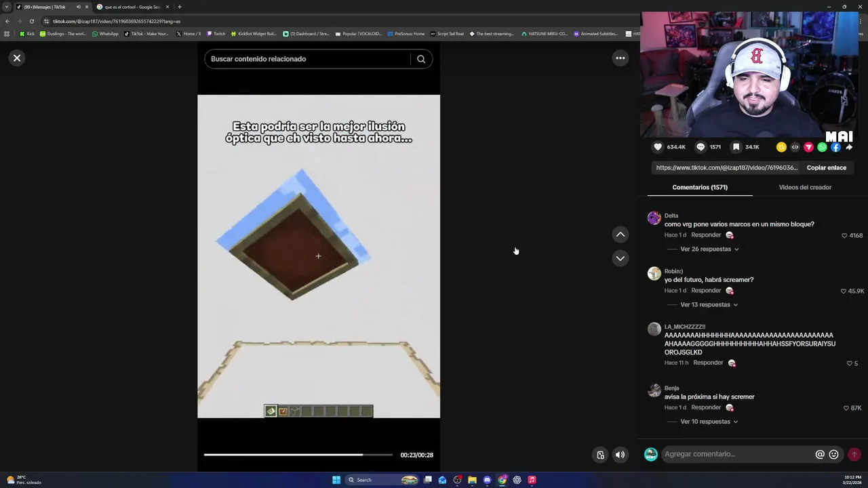Image resolution: width=868 pixels, height=488 pixels.
Task: Like Benja's comment with 87K likes
Action: pyautogui.click(x=846, y=408)
